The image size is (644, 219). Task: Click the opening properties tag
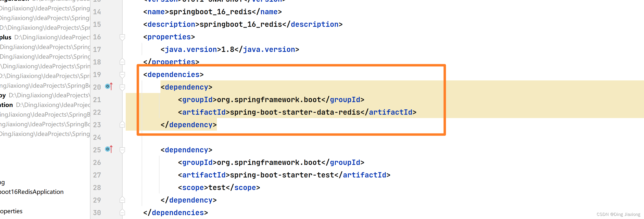(x=169, y=37)
